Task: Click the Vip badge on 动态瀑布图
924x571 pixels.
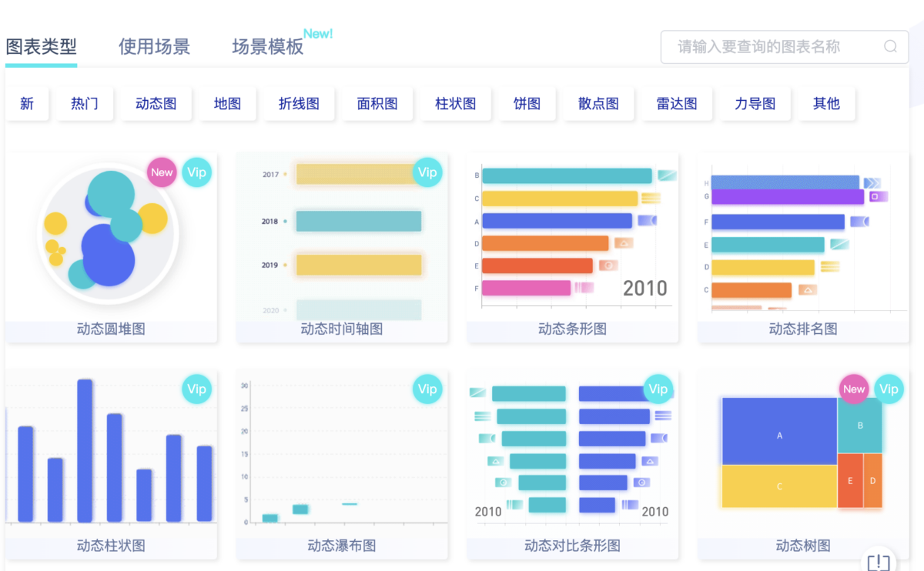Action: click(427, 389)
